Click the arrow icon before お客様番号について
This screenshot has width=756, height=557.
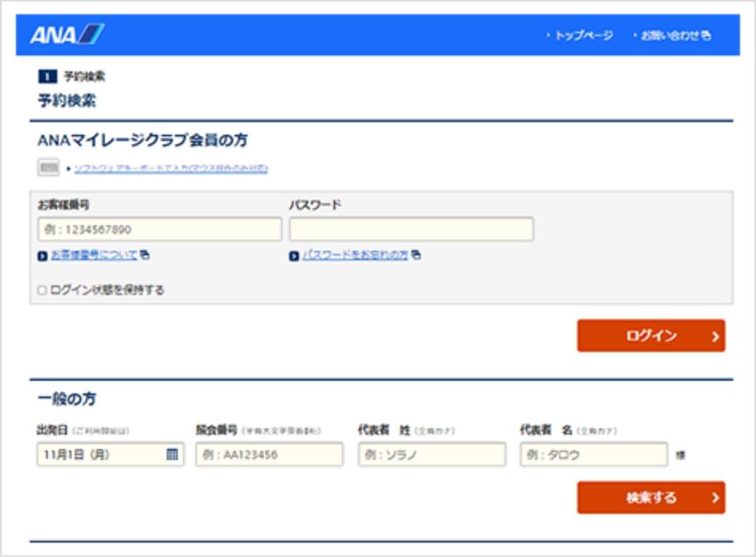[x=42, y=255]
